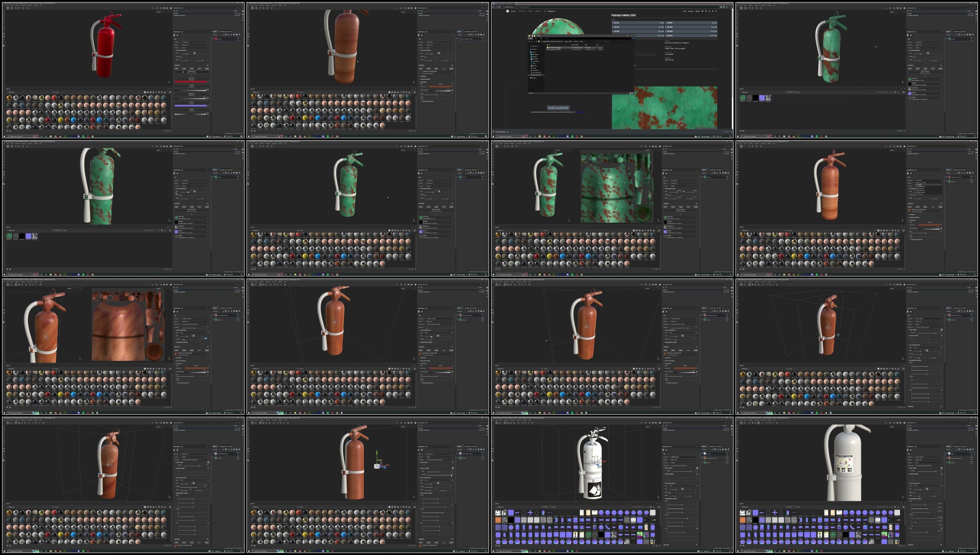980x555 pixels.
Task: Hide the fill layer in the red-extinguisher frame
Action: (x=214, y=39)
